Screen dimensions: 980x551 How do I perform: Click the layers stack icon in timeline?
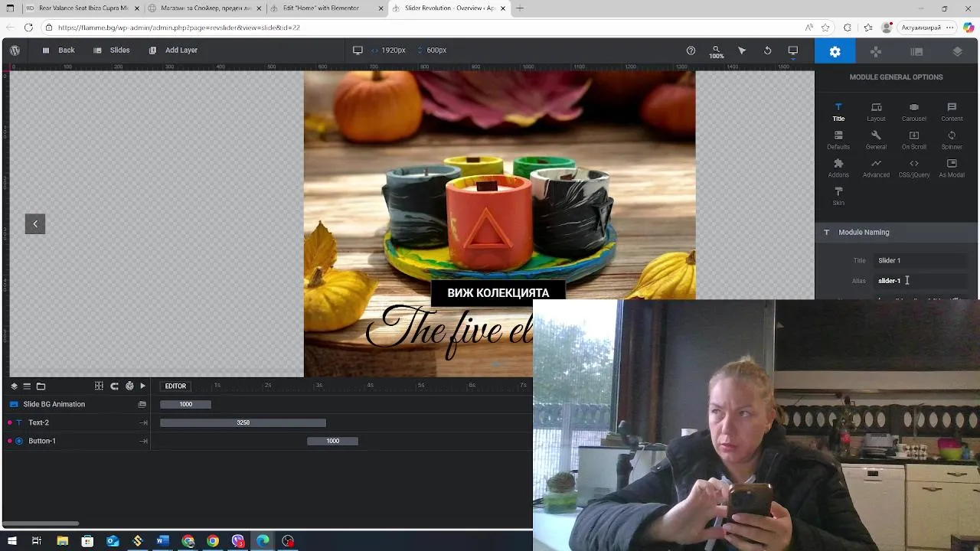click(14, 386)
